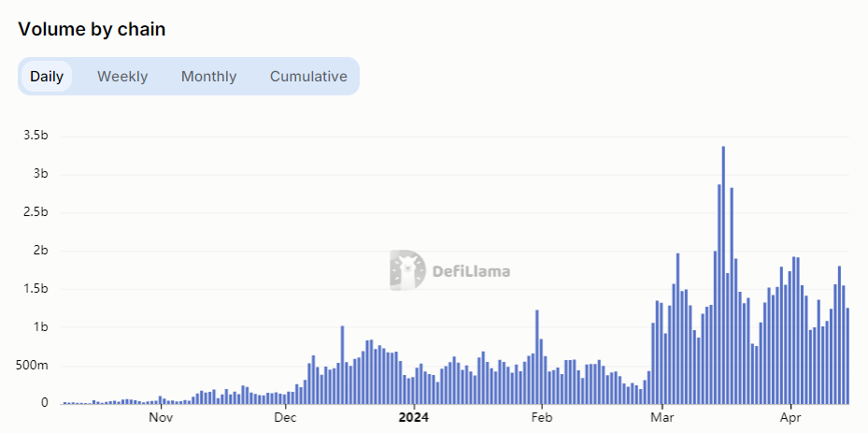Select the Daily tab
868x433 pixels.
tap(47, 77)
